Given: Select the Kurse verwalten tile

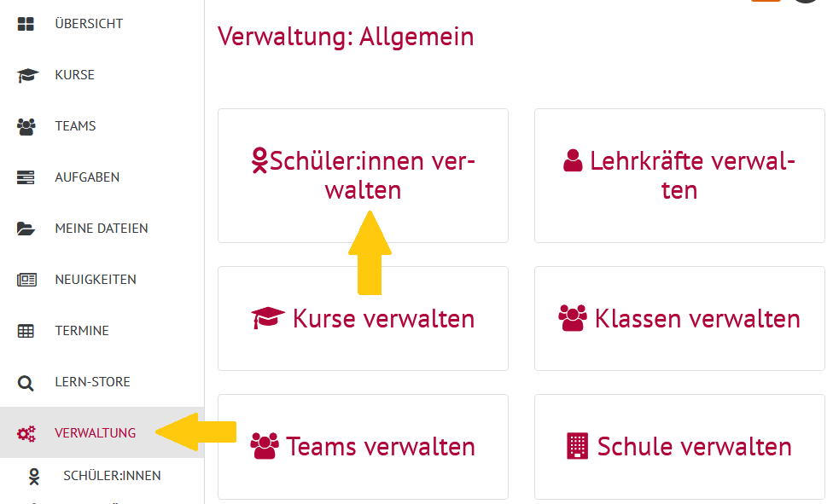Looking at the screenshot, I should (x=363, y=319).
